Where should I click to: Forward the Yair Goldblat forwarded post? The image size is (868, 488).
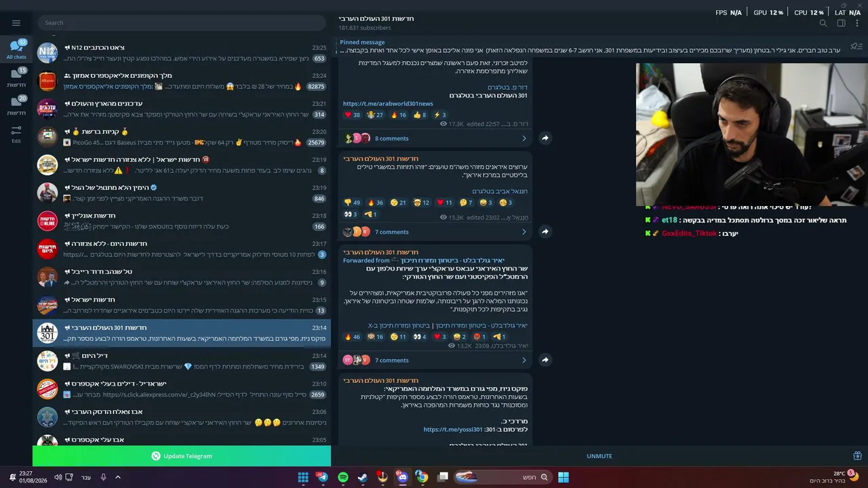coord(545,360)
